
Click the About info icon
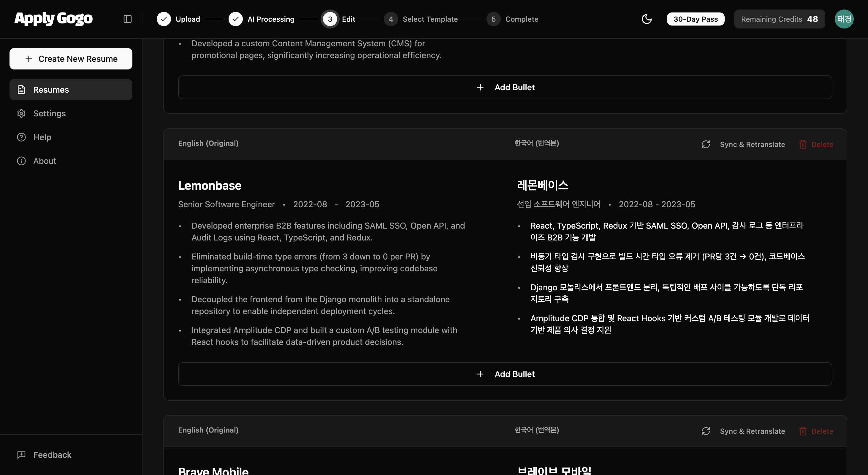pyautogui.click(x=21, y=161)
